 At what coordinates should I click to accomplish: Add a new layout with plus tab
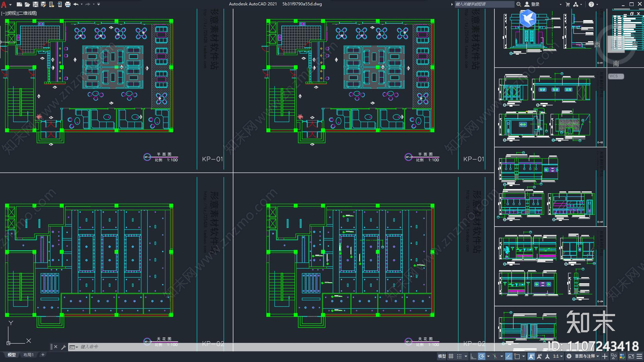click(43, 355)
